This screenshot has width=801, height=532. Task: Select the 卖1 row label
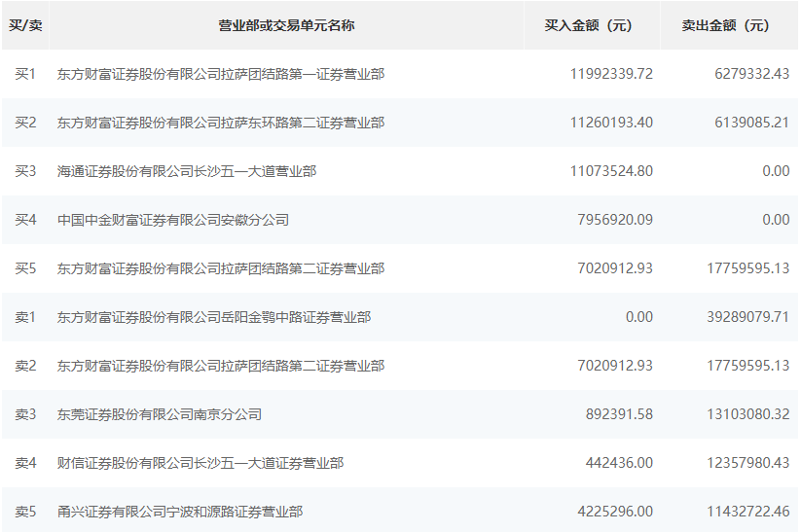pos(25,317)
